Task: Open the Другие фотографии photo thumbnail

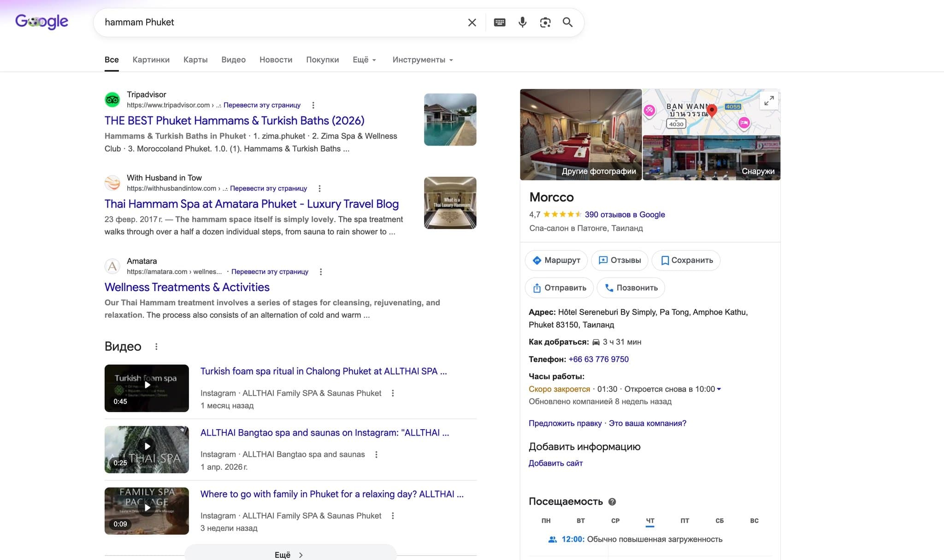Action: pos(581,134)
